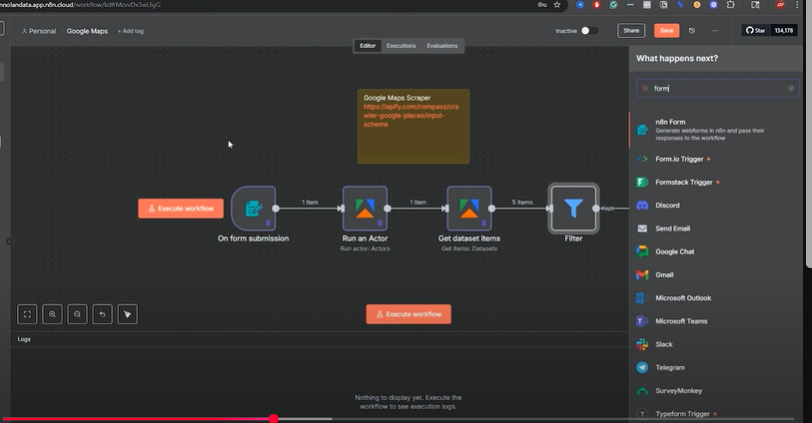
Task: Clear the node search field
Action: pyautogui.click(x=791, y=89)
